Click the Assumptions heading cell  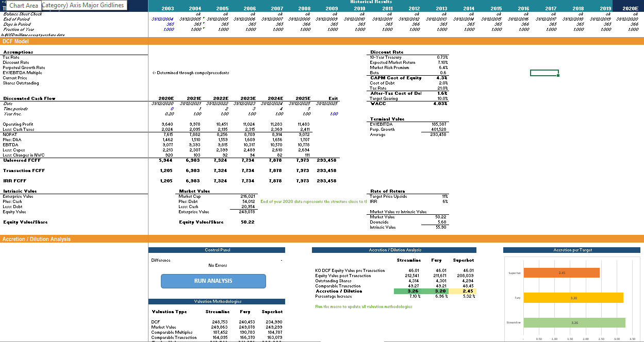18,52
